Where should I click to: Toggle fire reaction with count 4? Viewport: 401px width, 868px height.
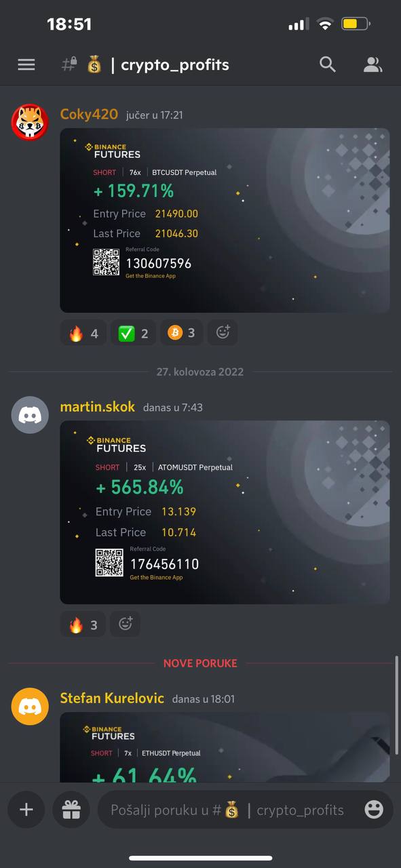click(x=83, y=333)
